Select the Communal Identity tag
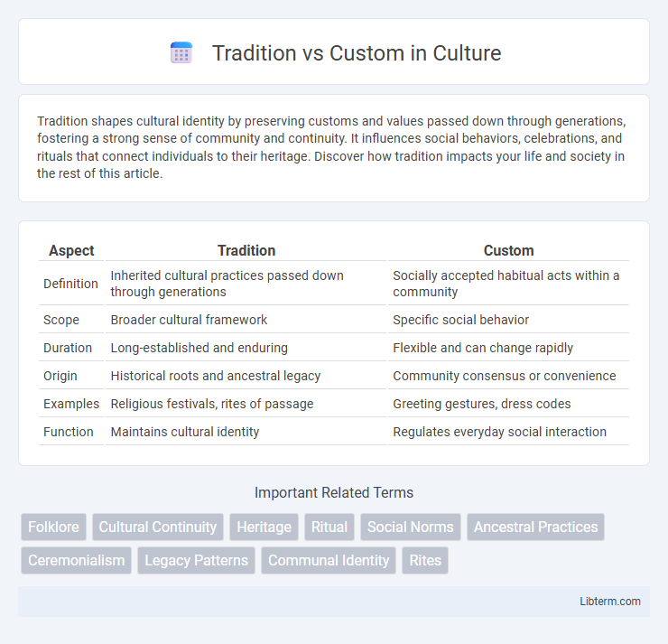Image resolution: width=668 pixels, height=644 pixels. pos(329,560)
